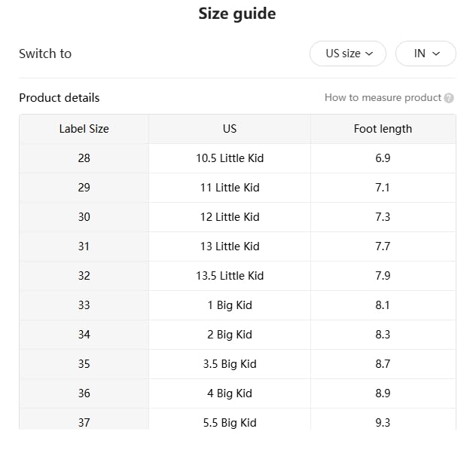Click the 13 Little Kid size cell
The width and height of the screenshot is (476, 450).
pos(230,246)
